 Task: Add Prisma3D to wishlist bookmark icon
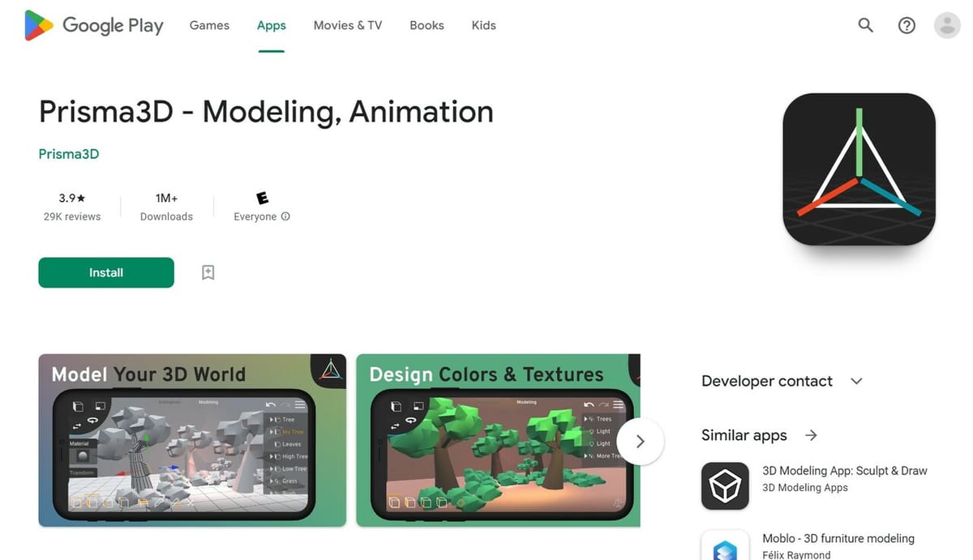(208, 272)
